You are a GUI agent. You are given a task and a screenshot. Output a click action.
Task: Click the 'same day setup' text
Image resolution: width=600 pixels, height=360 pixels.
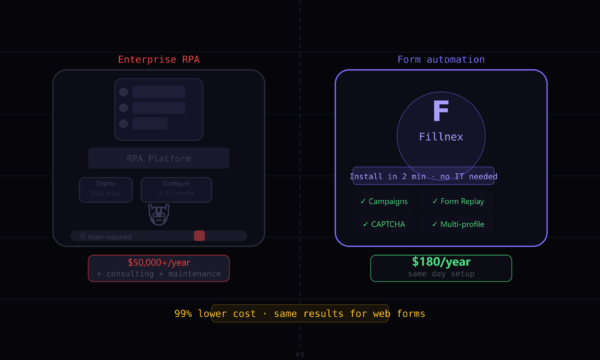[x=441, y=274]
